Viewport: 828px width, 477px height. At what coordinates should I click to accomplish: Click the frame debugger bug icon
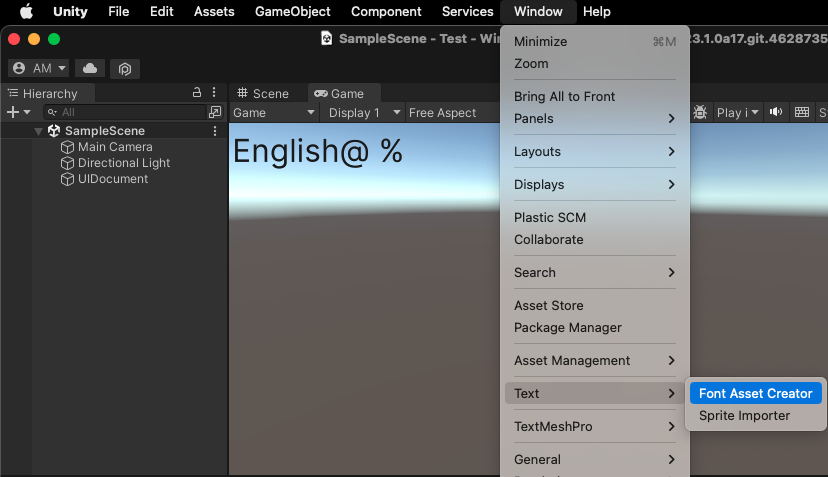click(x=700, y=112)
